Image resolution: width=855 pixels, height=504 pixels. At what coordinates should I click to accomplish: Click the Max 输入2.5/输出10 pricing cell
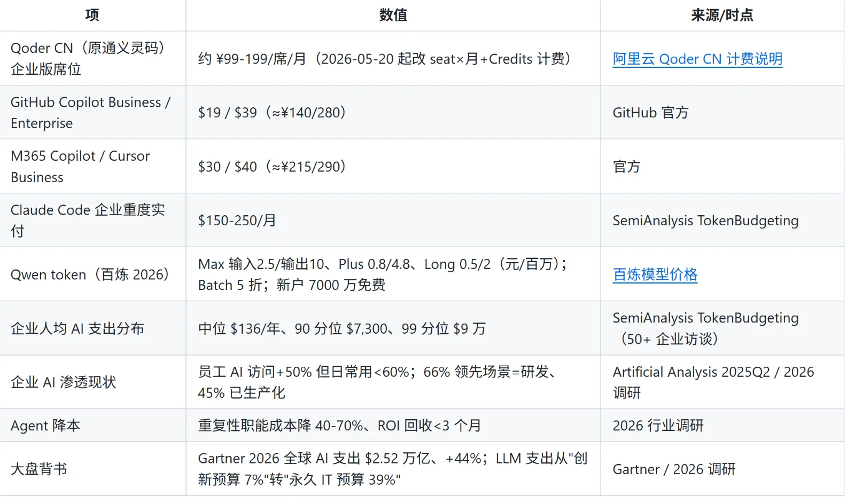coord(393,274)
